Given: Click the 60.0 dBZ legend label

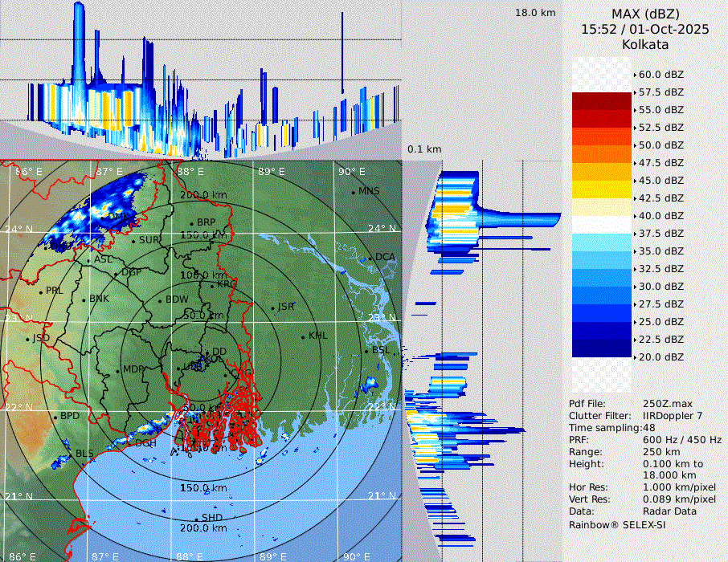Looking at the screenshot, I should pos(661,75).
